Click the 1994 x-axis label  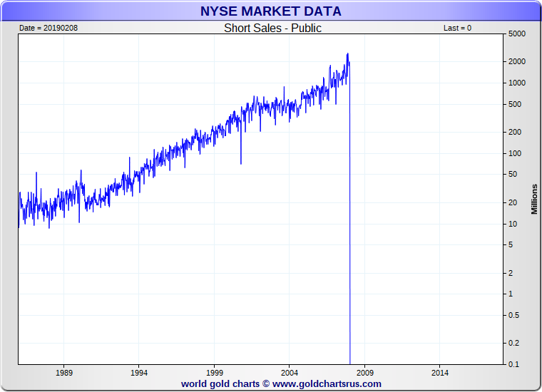pyautogui.click(x=139, y=373)
